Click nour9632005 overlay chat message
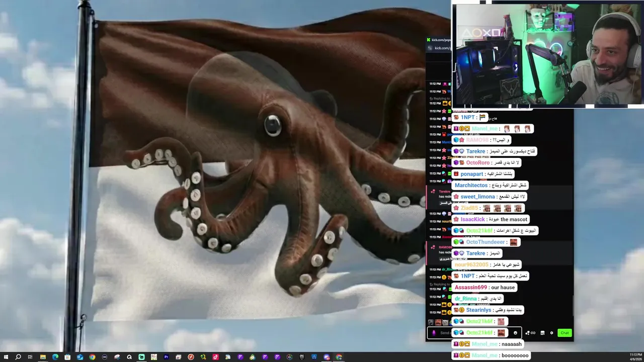Viewport: 644px width, 362px height. pos(487,264)
